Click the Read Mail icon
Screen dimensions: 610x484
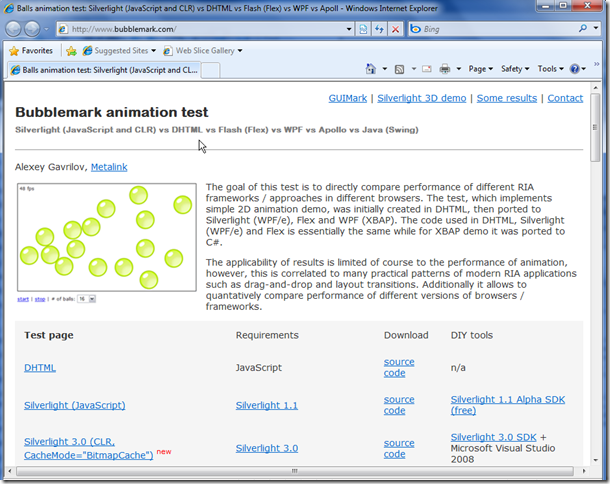[427, 69]
